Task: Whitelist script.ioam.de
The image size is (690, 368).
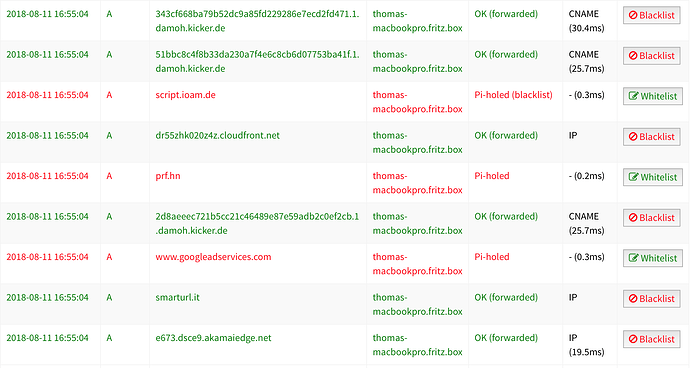Action: (653, 96)
